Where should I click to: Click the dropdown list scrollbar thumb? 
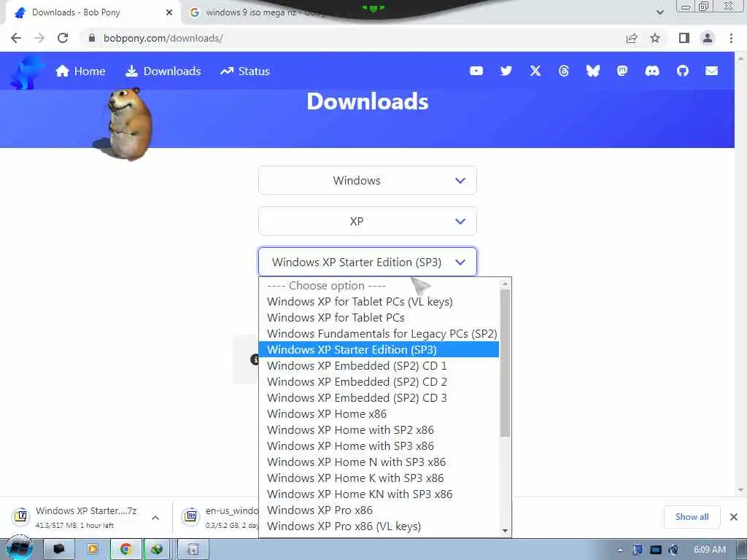(505, 363)
